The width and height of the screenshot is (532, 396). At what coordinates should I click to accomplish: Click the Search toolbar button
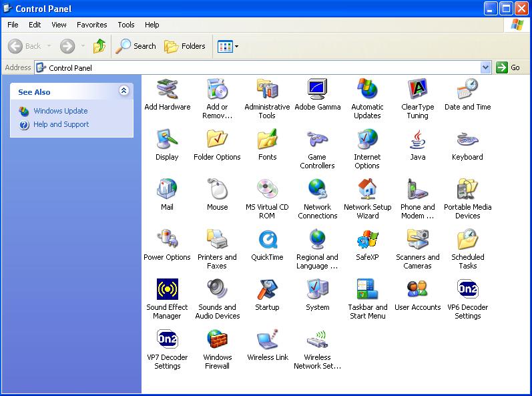pos(136,46)
